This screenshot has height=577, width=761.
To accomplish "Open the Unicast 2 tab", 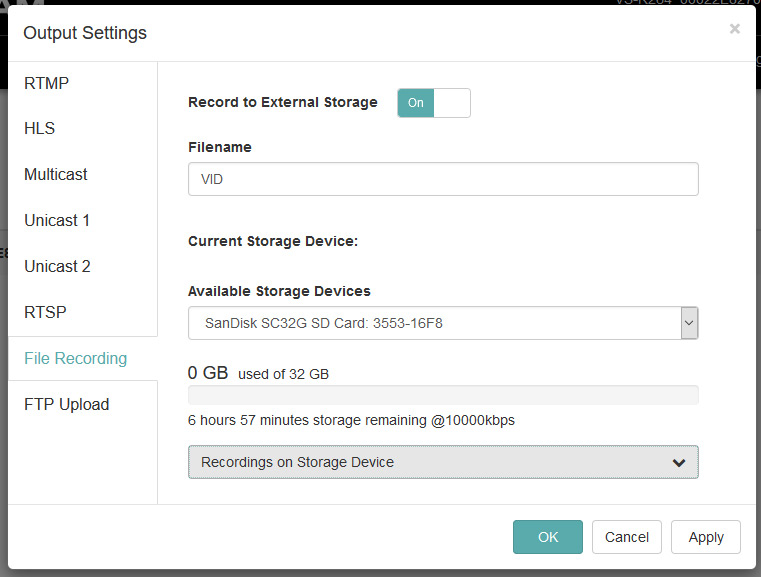I will [x=57, y=267].
